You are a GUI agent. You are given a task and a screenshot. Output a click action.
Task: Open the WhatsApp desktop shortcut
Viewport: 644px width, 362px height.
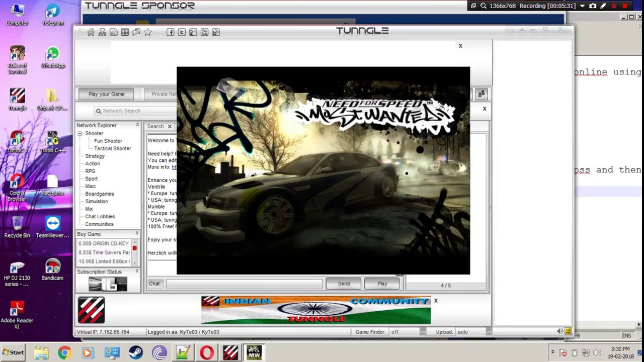[53, 58]
